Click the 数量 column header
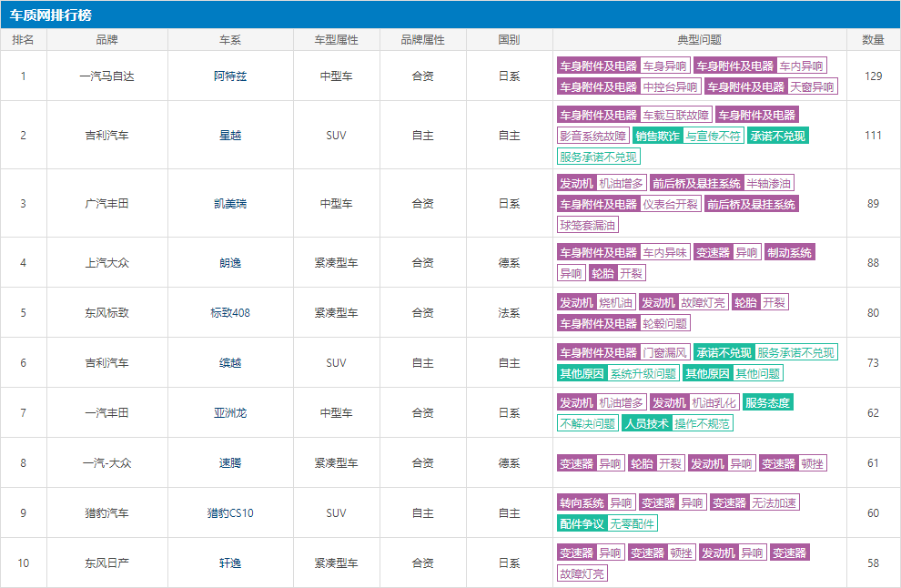Viewport: 901px width, 588px height. tap(873, 40)
